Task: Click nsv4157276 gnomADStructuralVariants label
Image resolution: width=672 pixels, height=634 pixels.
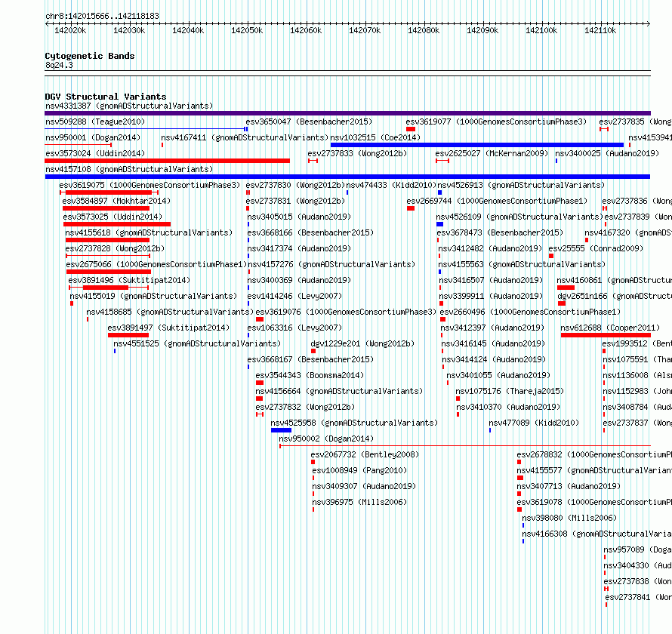Action: [x=331, y=264]
